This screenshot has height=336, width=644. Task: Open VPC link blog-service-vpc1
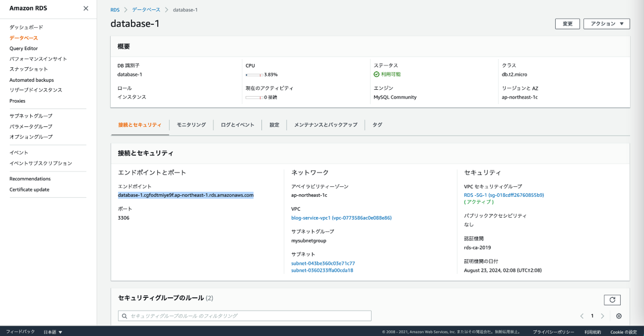pos(341,218)
